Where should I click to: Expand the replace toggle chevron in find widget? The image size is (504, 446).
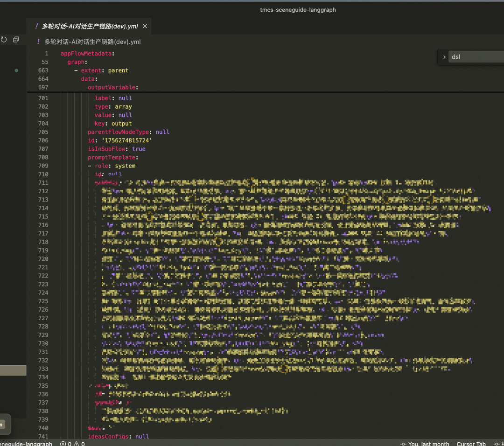pyautogui.click(x=444, y=57)
